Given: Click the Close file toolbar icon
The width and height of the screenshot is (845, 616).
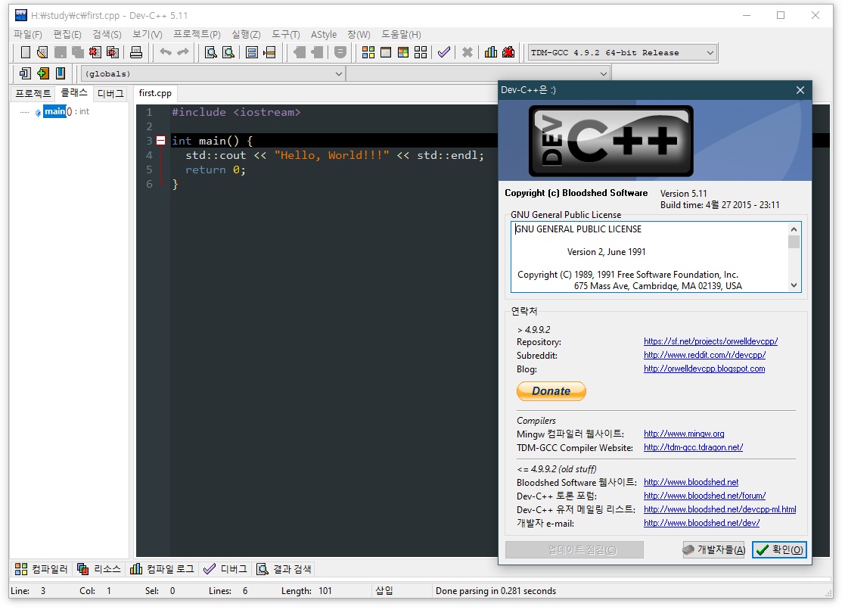Looking at the screenshot, I should 95,52.
